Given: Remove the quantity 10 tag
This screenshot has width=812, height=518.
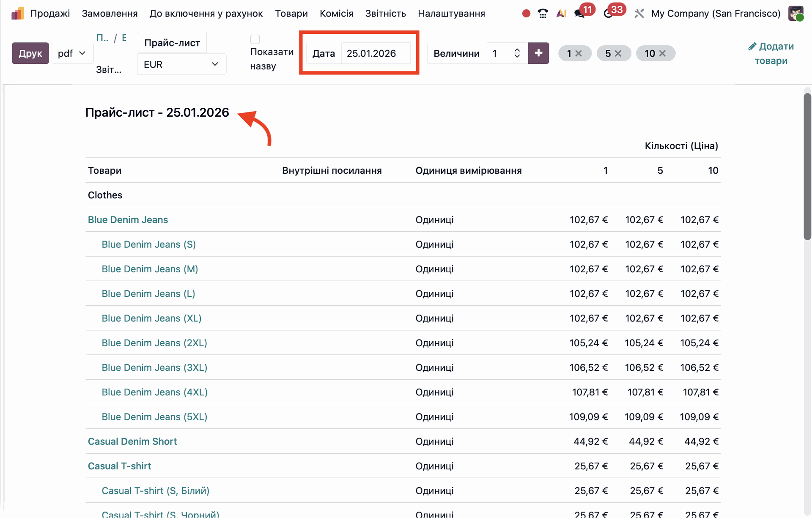Looking at the screenshot, I should pyautogui.click(x=663, y=53).
